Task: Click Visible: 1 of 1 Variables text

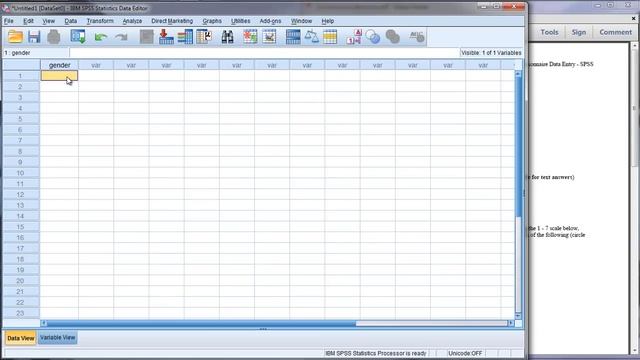Action: pos(491,53)
